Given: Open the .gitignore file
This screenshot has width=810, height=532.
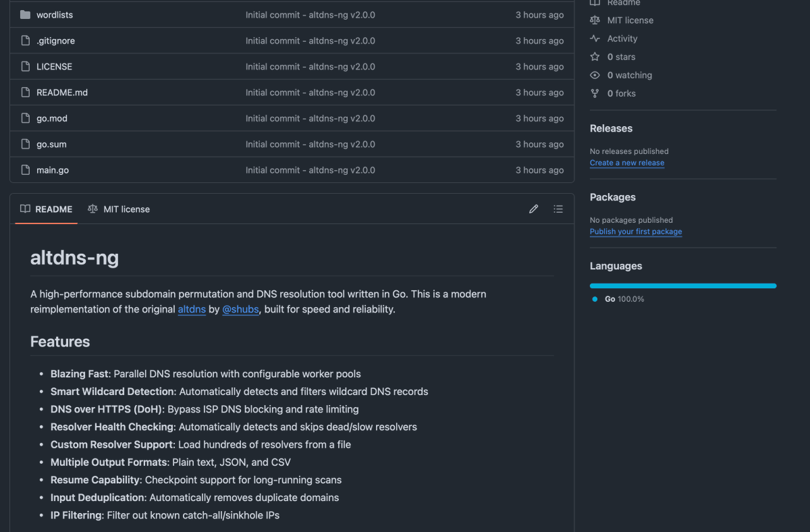Looking at the screenshot, I should pyautogui.click(x=55, y=41).
